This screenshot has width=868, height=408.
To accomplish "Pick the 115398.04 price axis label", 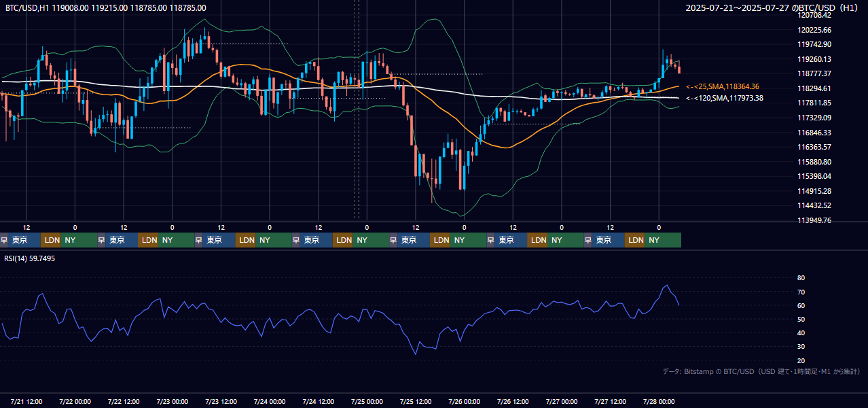I will (816, 176).
